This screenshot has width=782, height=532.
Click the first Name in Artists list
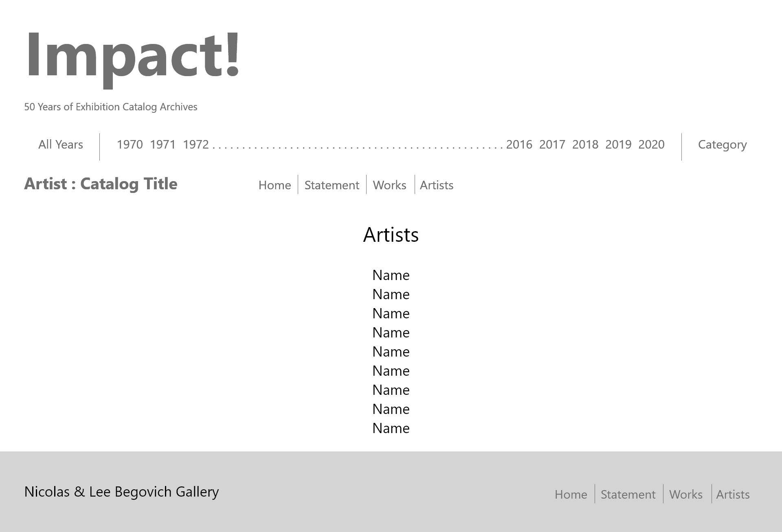(391, 275)
